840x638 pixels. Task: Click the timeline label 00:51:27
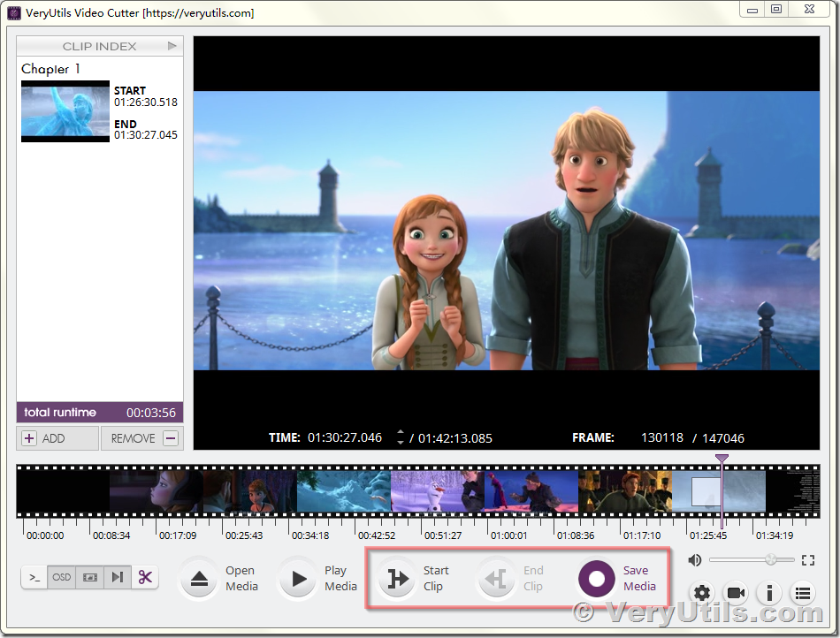click(x=442, y=535)
